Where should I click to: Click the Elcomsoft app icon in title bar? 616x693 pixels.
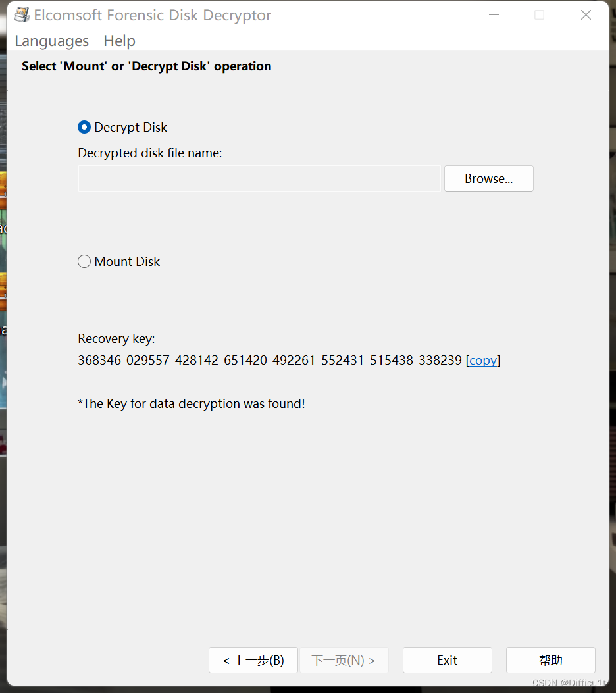tap(22, 15)
